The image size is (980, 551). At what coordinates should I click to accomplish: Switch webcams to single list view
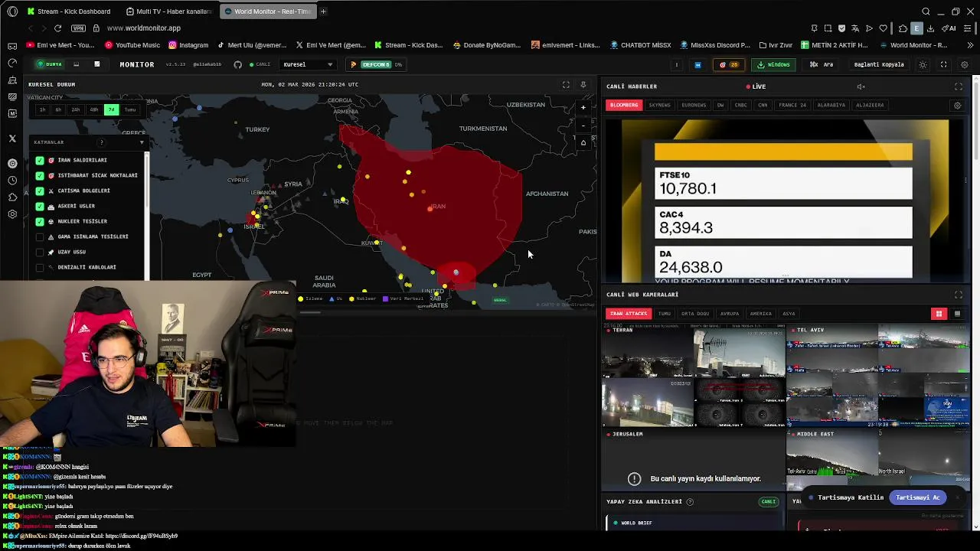click(957, 314)
